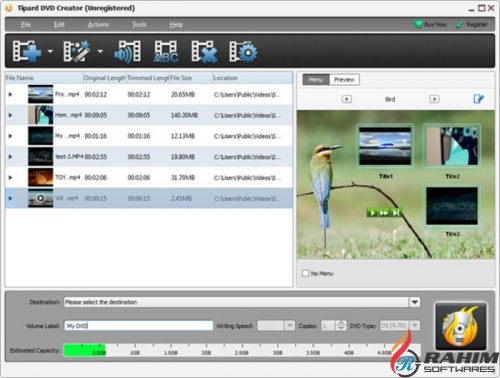Viewport: 500px width, 378px height.
Task: Click the 20.65MB file size cell
Action: click(x=183, y=94)
